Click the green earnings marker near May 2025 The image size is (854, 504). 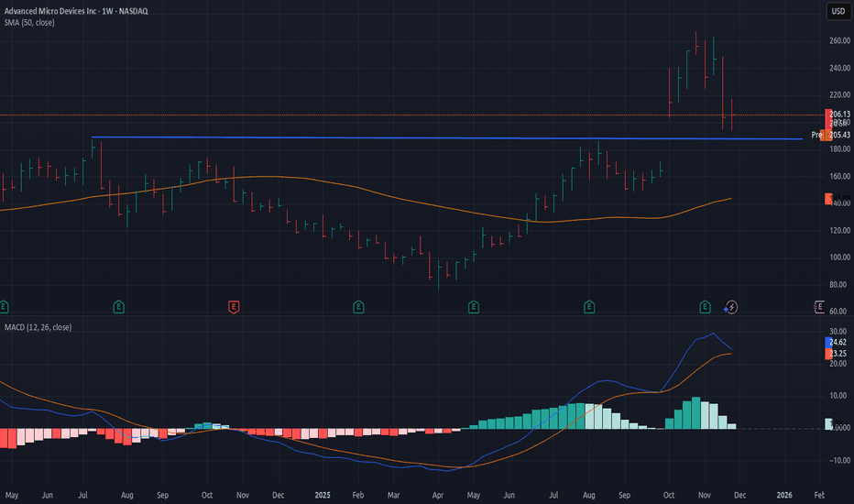[x=473, y=305]
